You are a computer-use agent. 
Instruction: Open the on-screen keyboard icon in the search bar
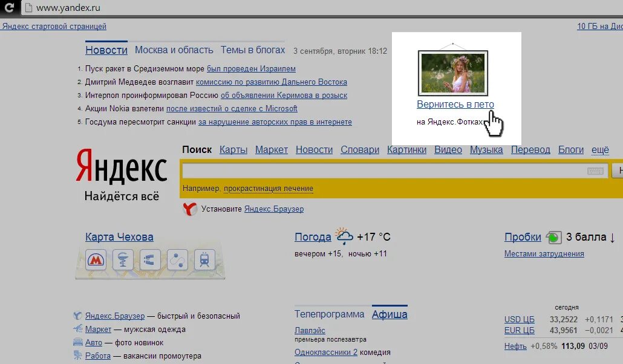596,170
